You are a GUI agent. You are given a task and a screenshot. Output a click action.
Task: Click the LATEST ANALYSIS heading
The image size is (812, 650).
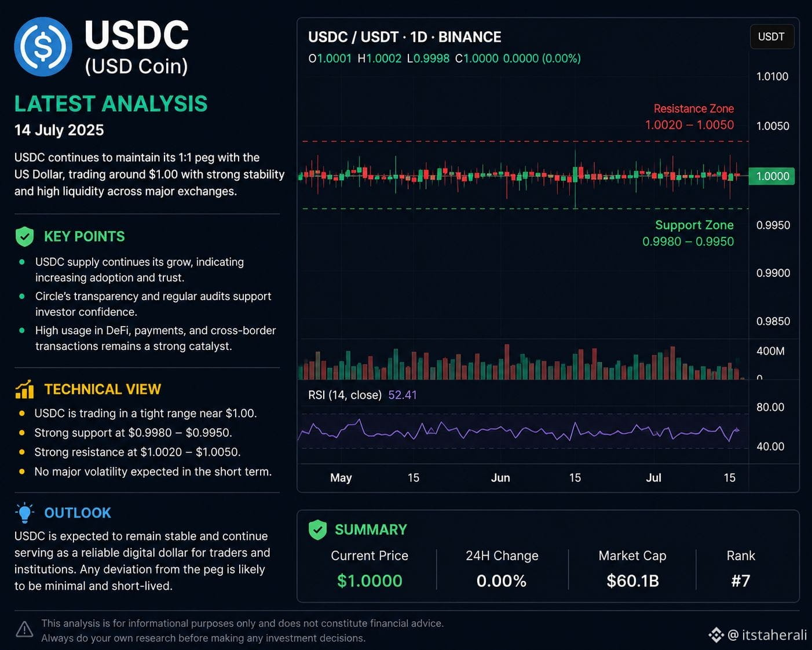(x=111, y=104)
